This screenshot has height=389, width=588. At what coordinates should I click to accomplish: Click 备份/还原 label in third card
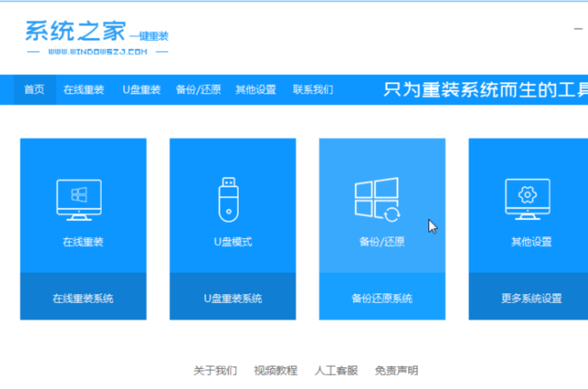click(x=382, y=242)
